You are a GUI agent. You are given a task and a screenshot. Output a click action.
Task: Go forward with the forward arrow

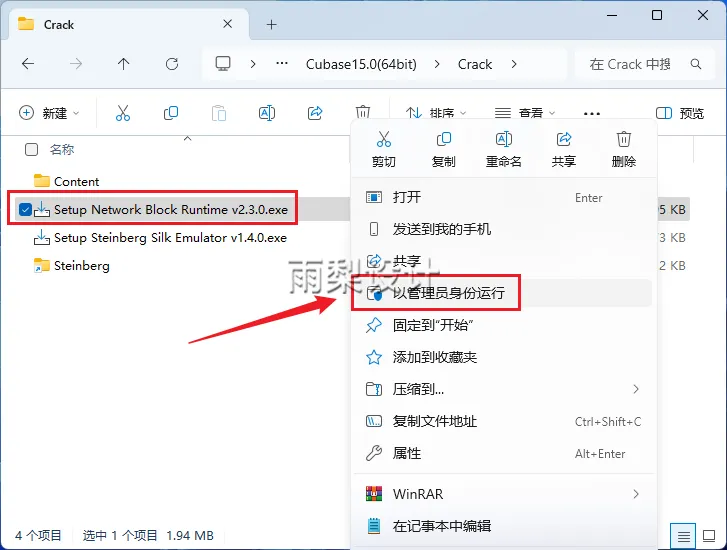pos(76,64)
